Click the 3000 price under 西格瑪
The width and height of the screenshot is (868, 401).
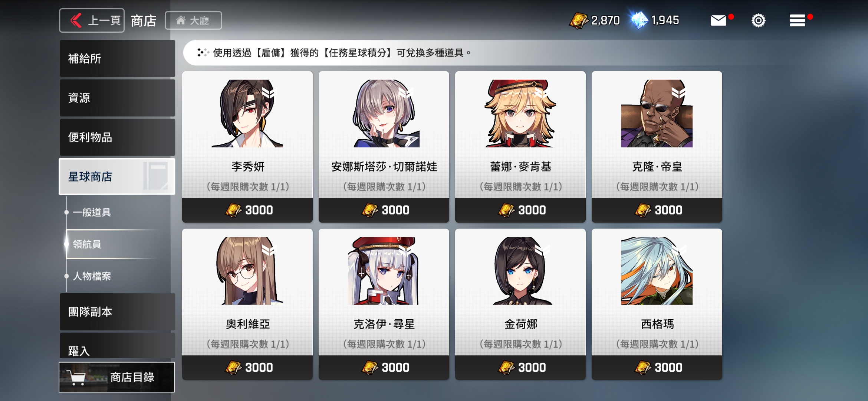657,368
